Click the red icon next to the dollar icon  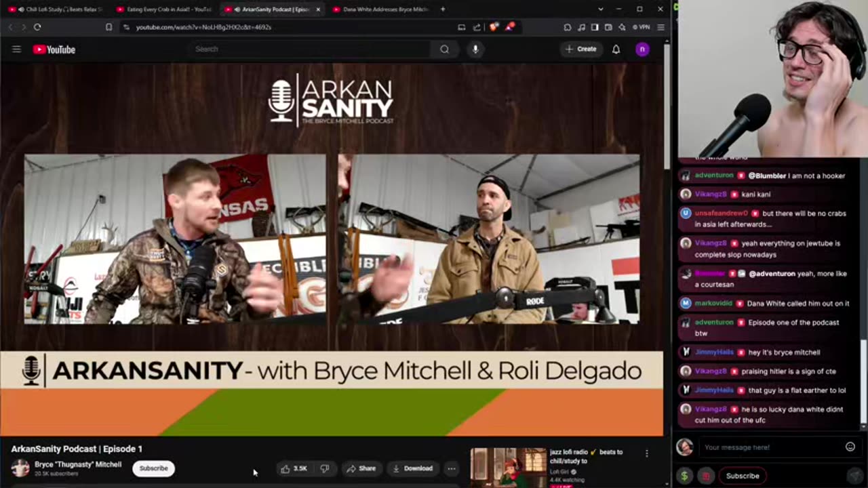(706, 476)
